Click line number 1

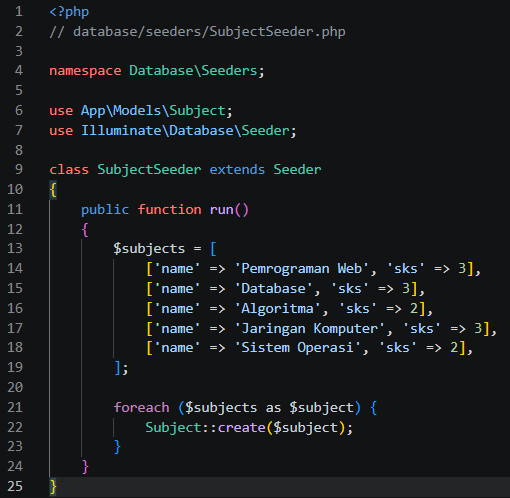(19, 12)
